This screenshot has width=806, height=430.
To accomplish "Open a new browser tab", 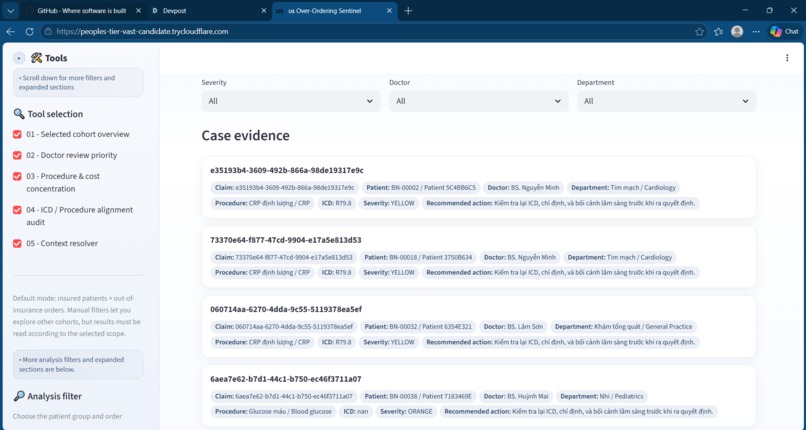I will [x=408, y=11].
